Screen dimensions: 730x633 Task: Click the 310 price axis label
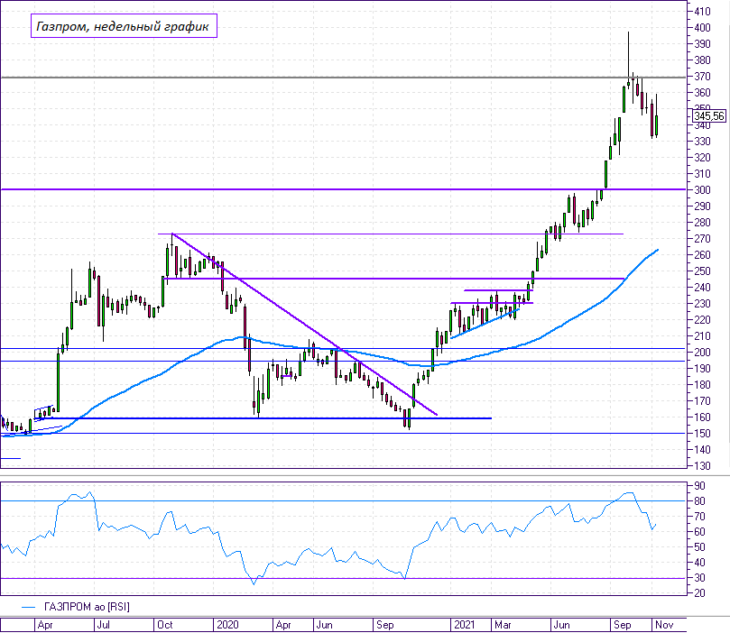click(702, 174)
